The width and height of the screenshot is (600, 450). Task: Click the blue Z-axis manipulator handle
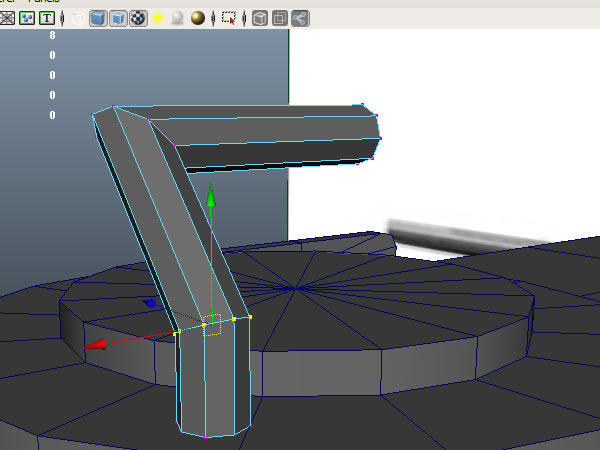coord(149,302)
